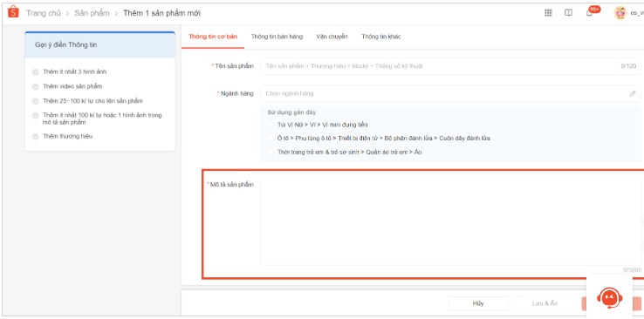Open the Chọn ngành hàng category selector
Image resolution: width=644 pixels, height=319 pixels.
click(450, 93)
